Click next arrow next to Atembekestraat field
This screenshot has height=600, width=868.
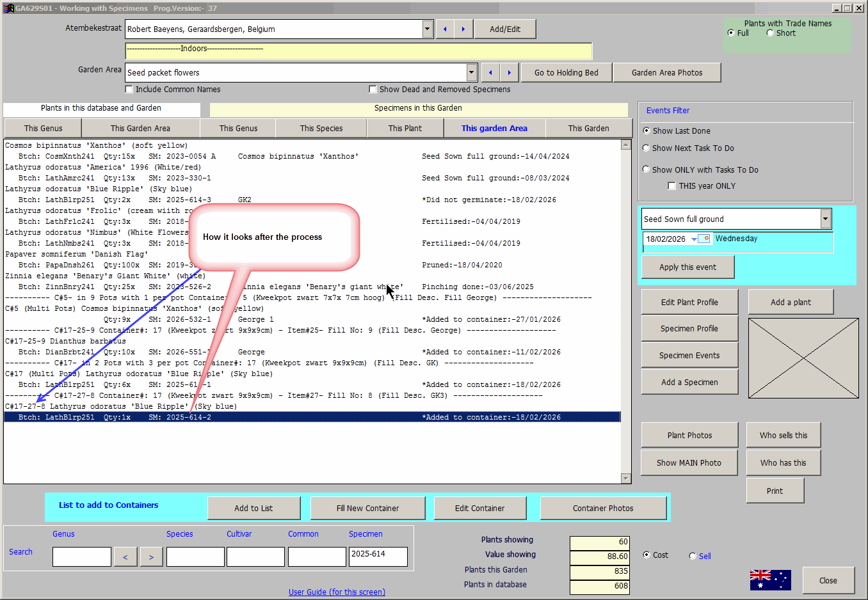(x=463, y=29)
